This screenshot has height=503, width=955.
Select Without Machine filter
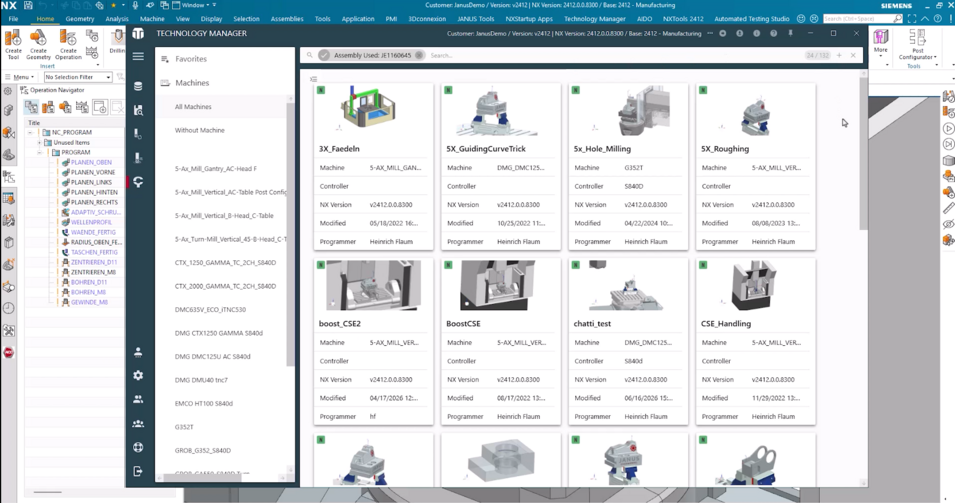tap(200, 130)
